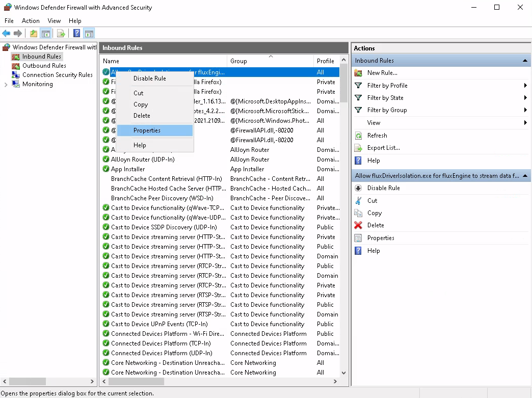Open Filter by State submenu arrow

point(525,98)
